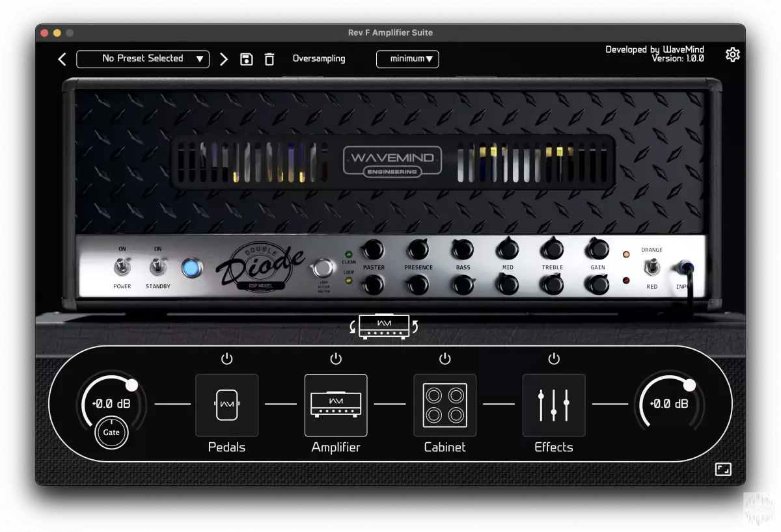Image resolution: width=781 pixels, height=532 pixels.
Task: Open the Cabinet section icon
Action: click(445, 405)
